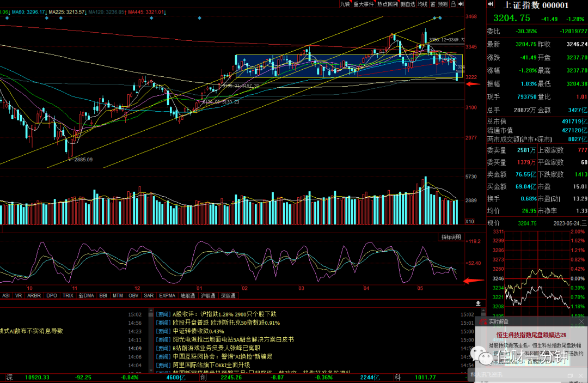Click 热点回朔 toolbar button
Image resolution: width=588 pixels, height=383 pixels.
pos(388,4)
